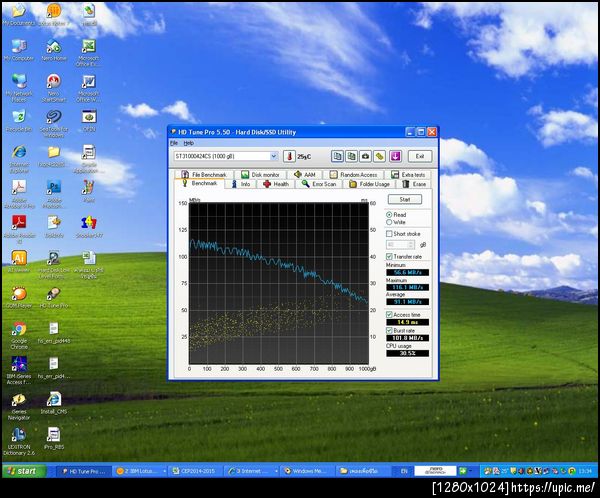Expand the Internet Explorer taskbar group arrow

[x=276, y=471]
